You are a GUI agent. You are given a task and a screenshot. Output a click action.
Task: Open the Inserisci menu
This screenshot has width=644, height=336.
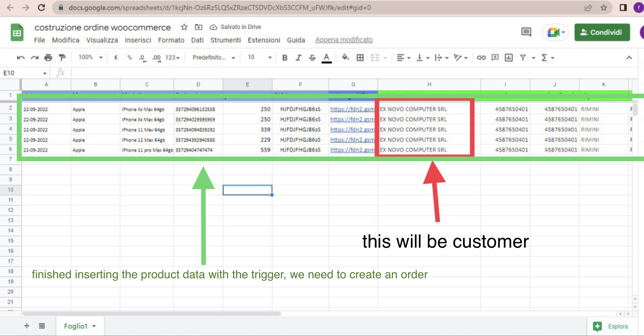138,40
